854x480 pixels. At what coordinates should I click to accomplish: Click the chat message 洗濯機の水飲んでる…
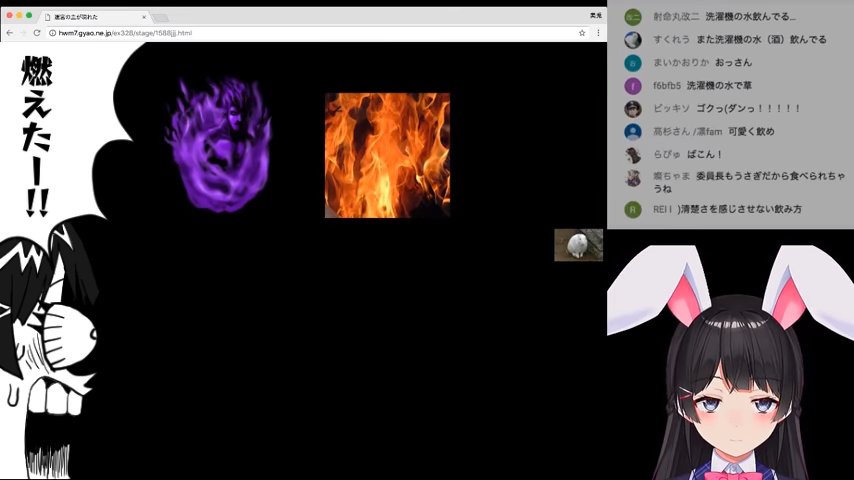[751, 17]
